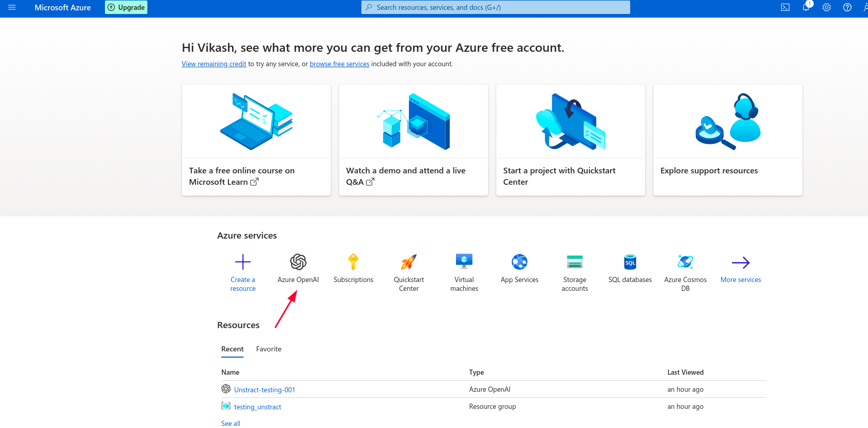The image size is (868, 428).
Task: Switch to the Favorite resources tab
Action: [269, 349]
